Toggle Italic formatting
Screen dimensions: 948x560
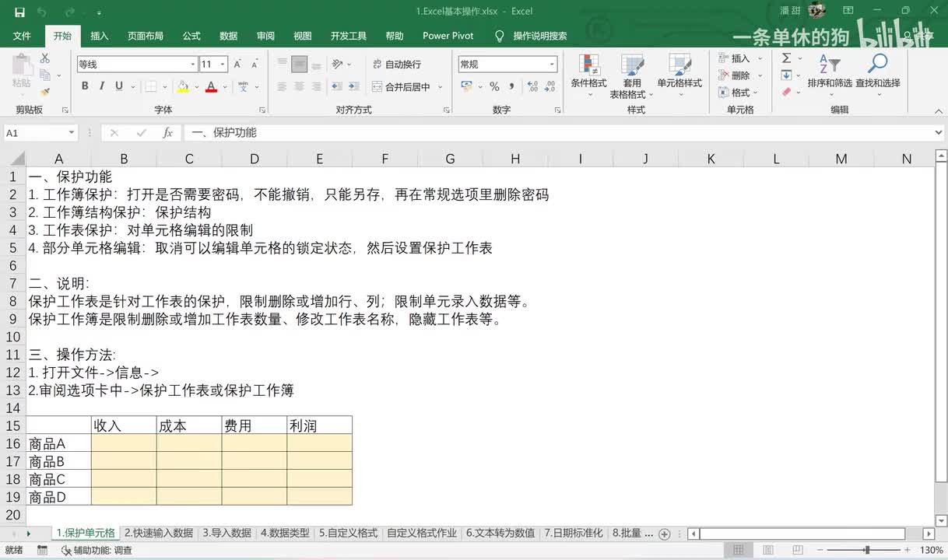[x=102, y=86]
